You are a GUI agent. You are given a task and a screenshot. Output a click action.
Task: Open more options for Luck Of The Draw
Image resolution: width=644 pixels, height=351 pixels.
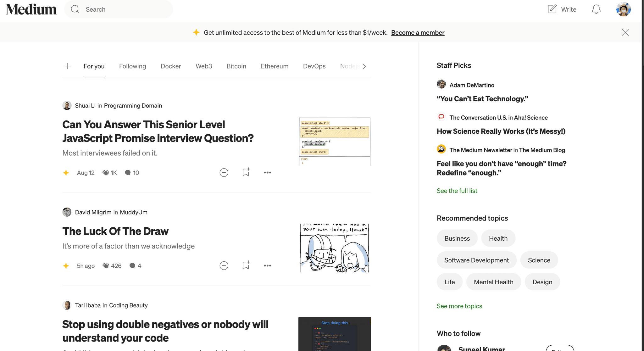[x=267, y=265]
